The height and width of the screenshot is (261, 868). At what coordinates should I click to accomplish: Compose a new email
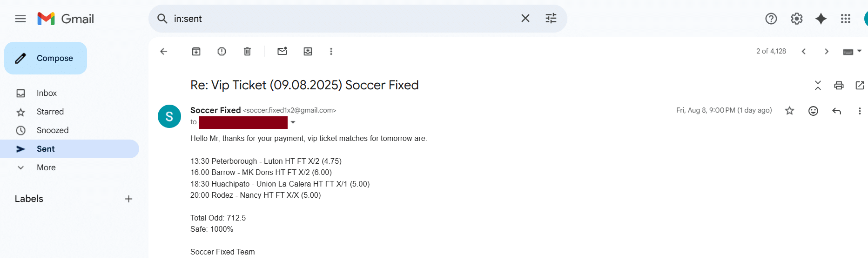(x=46, y=58)
